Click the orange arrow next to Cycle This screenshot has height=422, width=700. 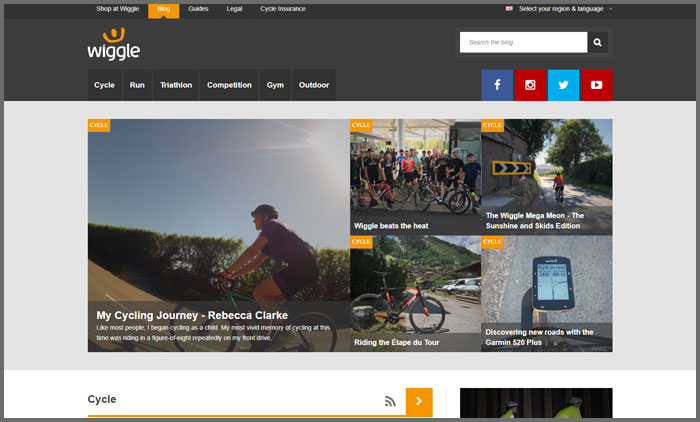[x=419, y=401]
